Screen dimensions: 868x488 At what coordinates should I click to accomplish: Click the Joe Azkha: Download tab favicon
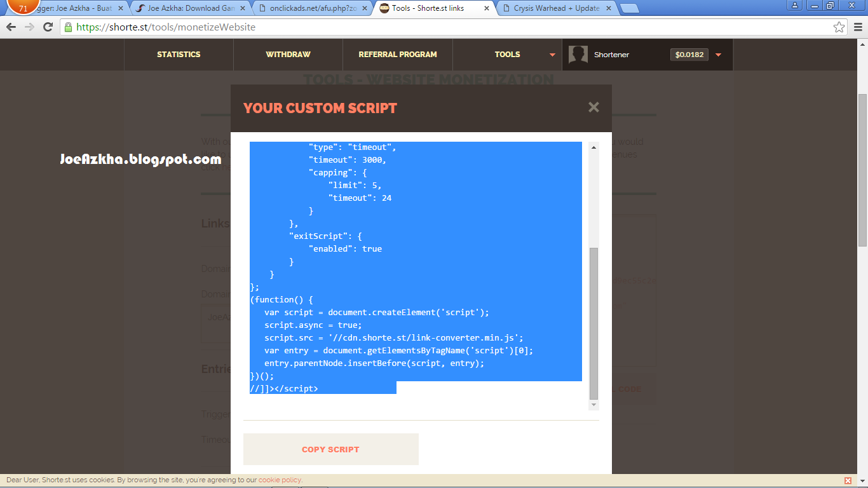coord(140,8)
